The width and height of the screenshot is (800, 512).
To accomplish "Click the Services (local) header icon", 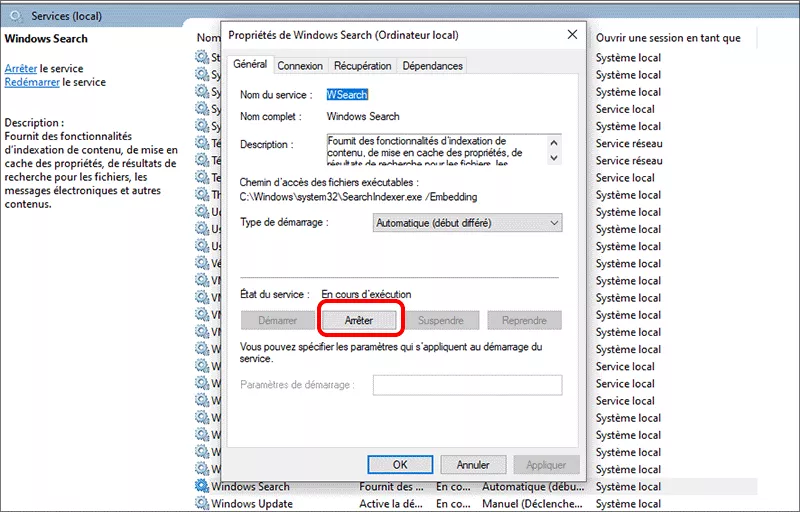I will pyautogui.click(x=16, y=17).
